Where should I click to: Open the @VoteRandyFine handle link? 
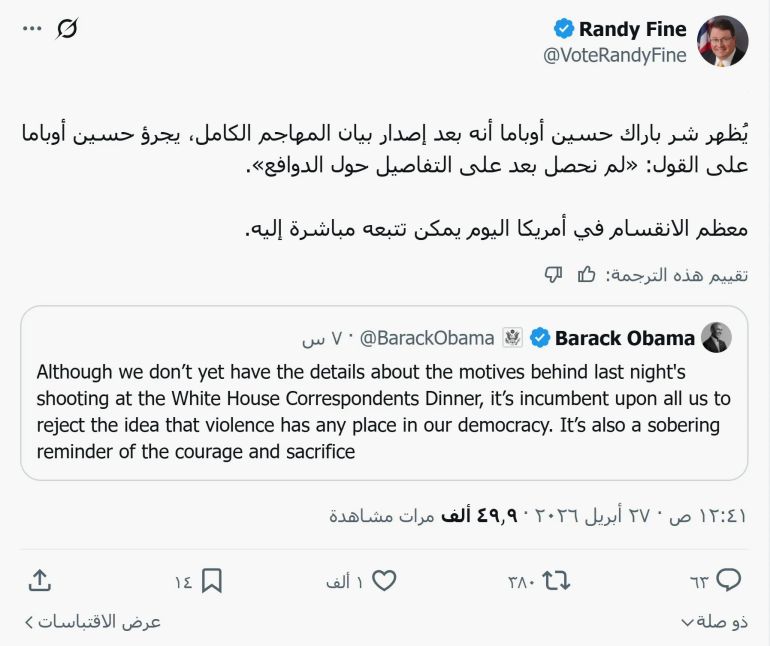click(614, 56)
